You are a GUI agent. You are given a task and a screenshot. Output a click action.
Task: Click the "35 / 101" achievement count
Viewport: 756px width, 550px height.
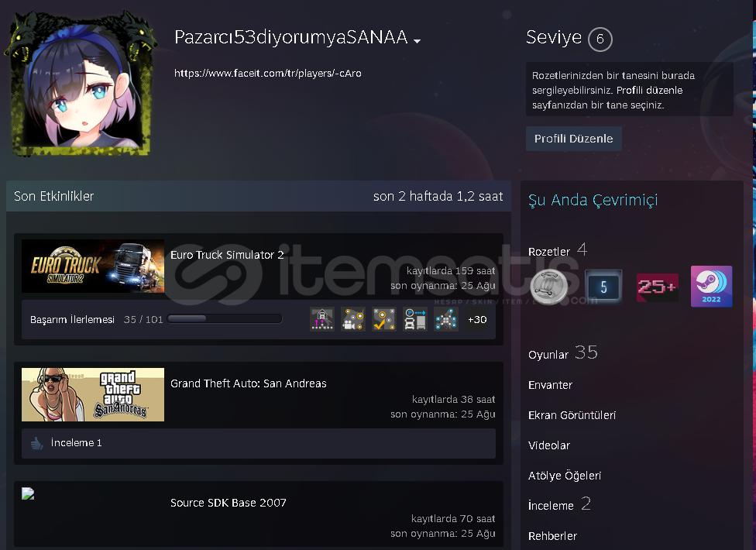[x=143, y=320]
